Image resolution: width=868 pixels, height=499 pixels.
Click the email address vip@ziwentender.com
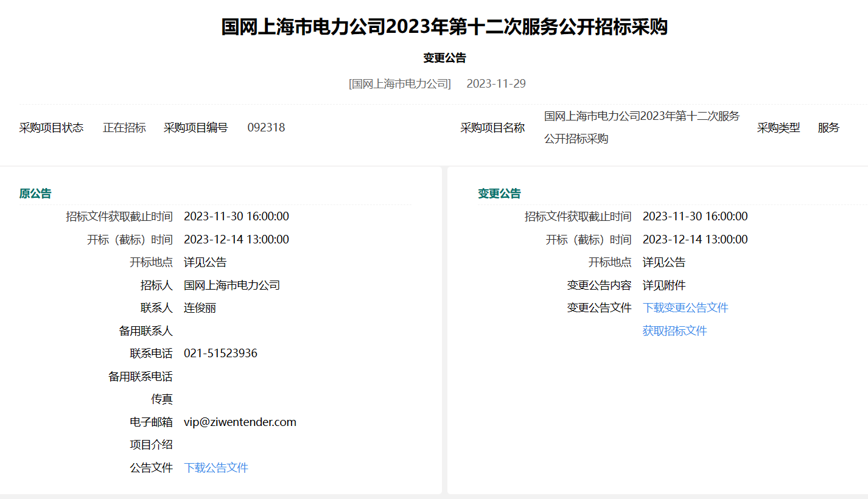(240, 421)
